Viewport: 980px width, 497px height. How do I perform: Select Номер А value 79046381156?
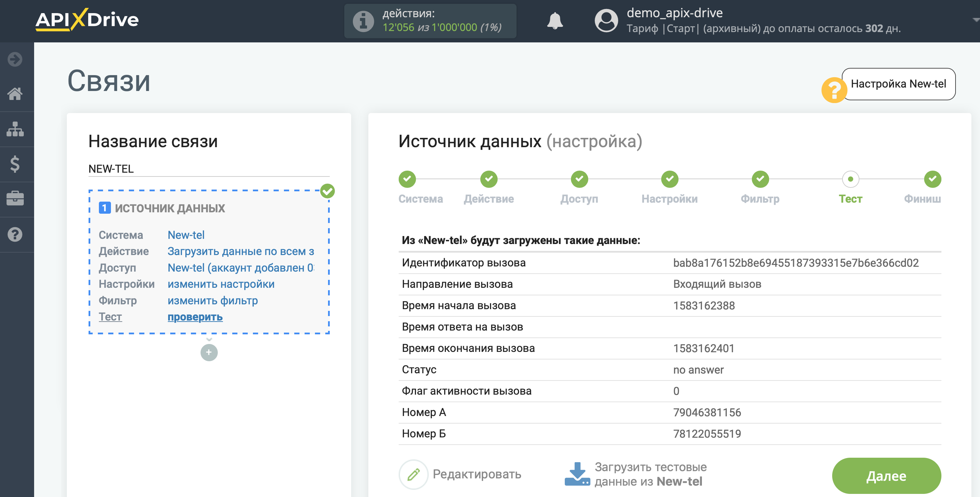click(707, 412)
